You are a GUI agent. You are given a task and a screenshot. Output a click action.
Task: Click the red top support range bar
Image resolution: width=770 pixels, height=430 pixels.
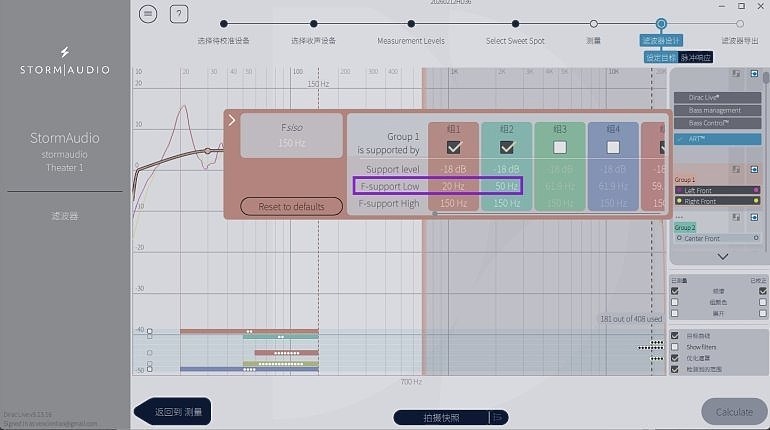pos(249,332)
